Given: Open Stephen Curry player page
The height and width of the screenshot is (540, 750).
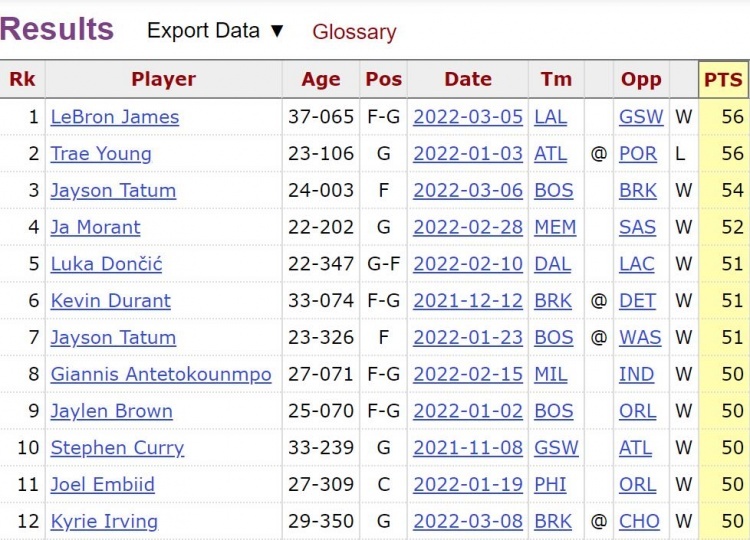Looking at the screenshot, I should point(117,448).
